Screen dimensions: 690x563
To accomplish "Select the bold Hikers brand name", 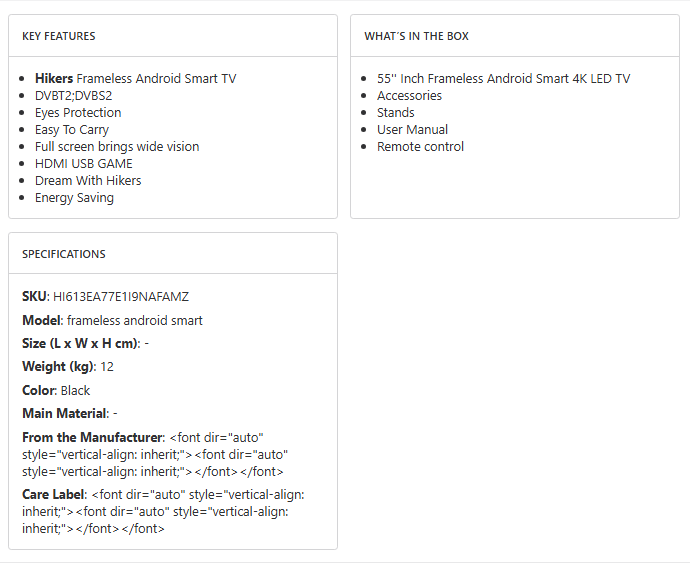I will point(54,78).
